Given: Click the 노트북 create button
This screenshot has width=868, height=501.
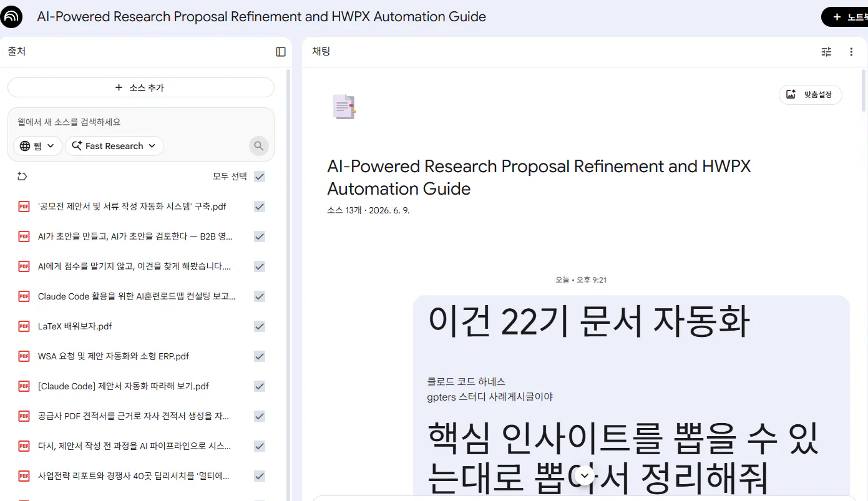Looking at the screenshot, I should (x=845, y=17).
